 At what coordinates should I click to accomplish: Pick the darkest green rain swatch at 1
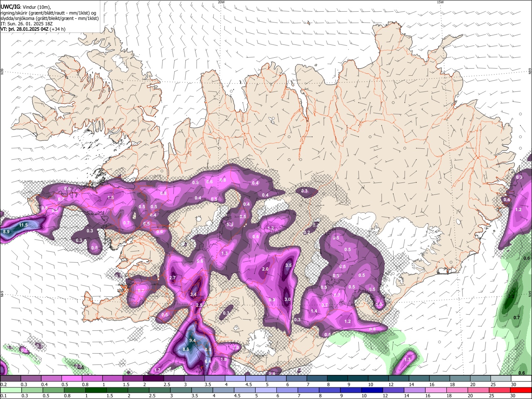tap(96, 390)
